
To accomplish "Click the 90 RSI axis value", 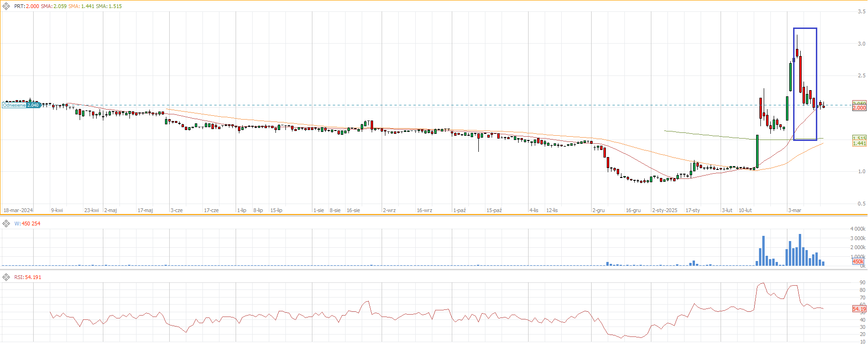I will tap(862, 283).
